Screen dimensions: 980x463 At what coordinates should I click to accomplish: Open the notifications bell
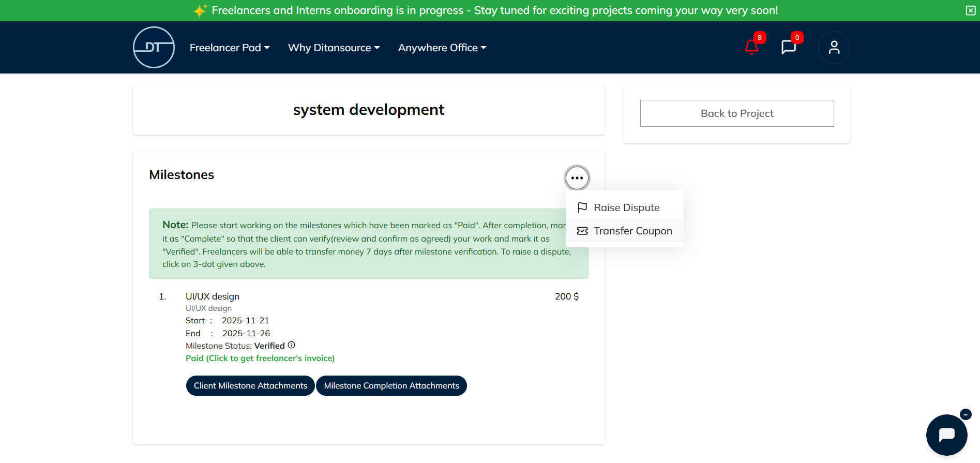click(751, 48)
